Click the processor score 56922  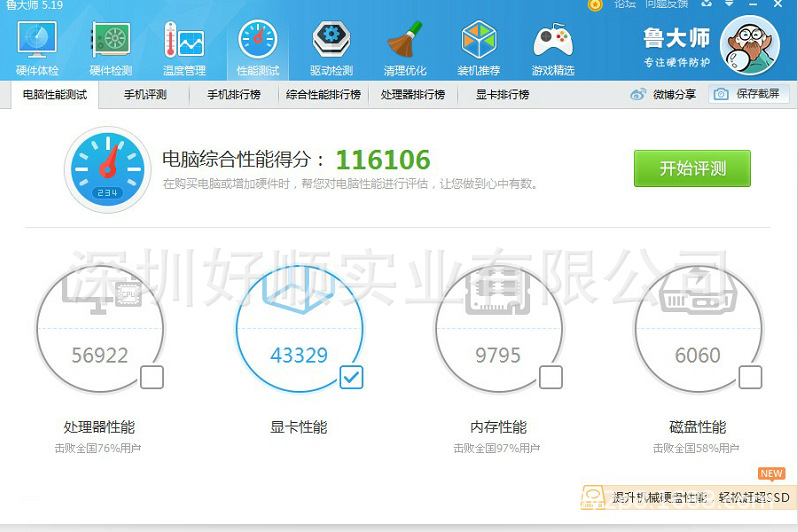(100, 355)
